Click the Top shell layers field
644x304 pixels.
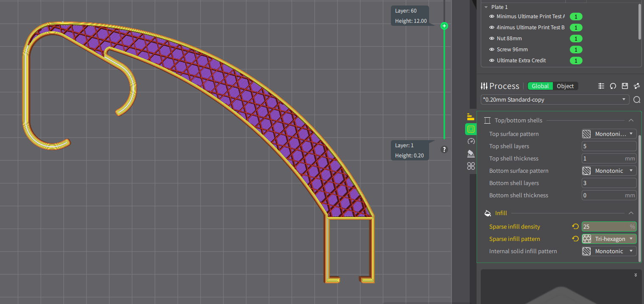[609, 146]
